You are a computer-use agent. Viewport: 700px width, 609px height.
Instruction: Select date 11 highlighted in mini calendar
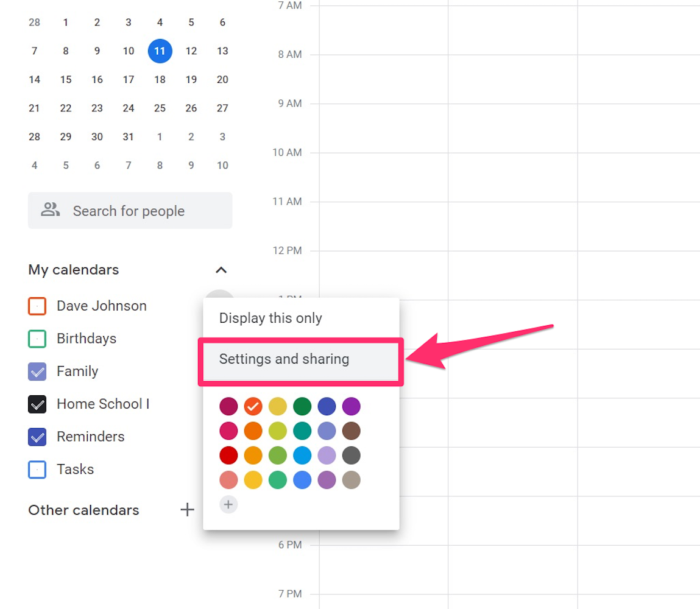click(160, 51)
